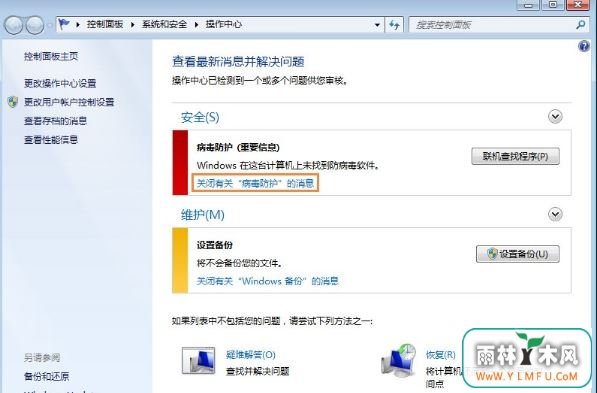Open help via the blue question mark

pyautogui.click(x=584, y=46)
